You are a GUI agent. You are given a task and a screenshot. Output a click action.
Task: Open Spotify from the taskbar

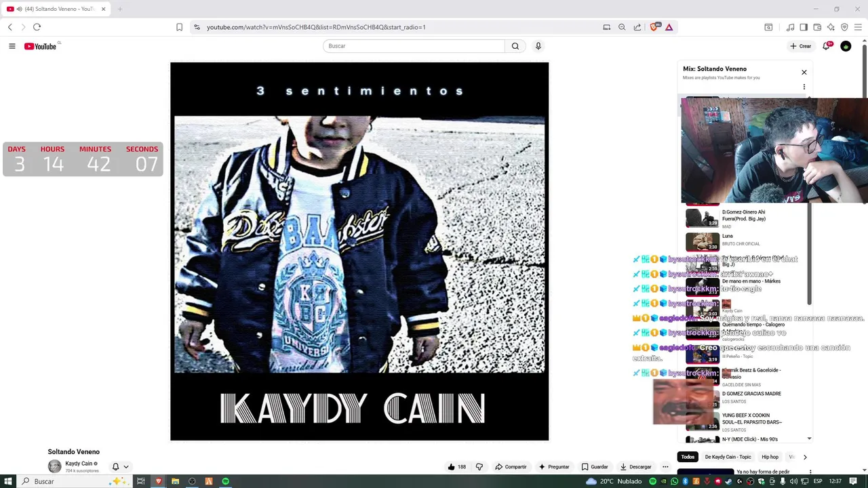pos(225,481)
